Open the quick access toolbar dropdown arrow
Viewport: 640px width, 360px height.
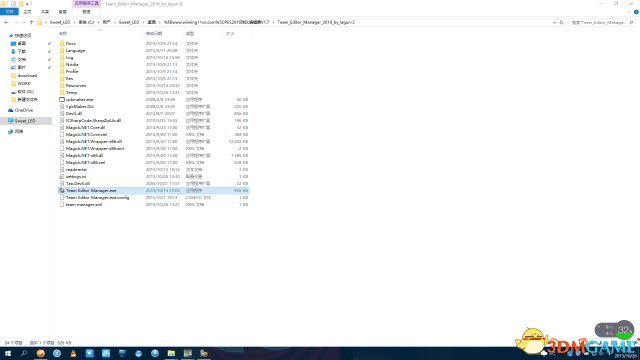[27, 4]
